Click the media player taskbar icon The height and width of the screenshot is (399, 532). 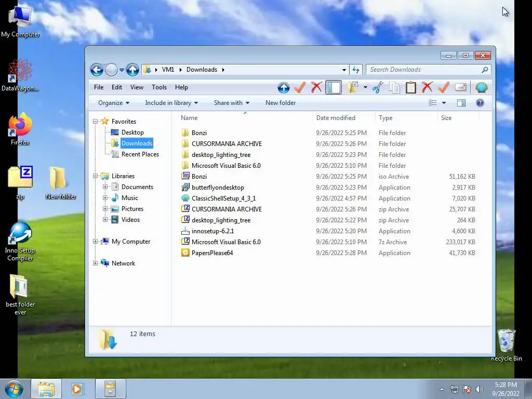tap(77, 389)
